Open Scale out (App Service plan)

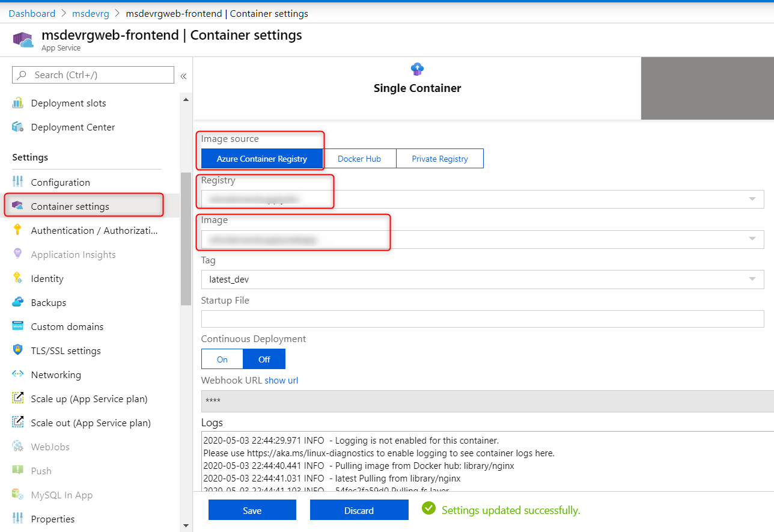pos(90,423)
